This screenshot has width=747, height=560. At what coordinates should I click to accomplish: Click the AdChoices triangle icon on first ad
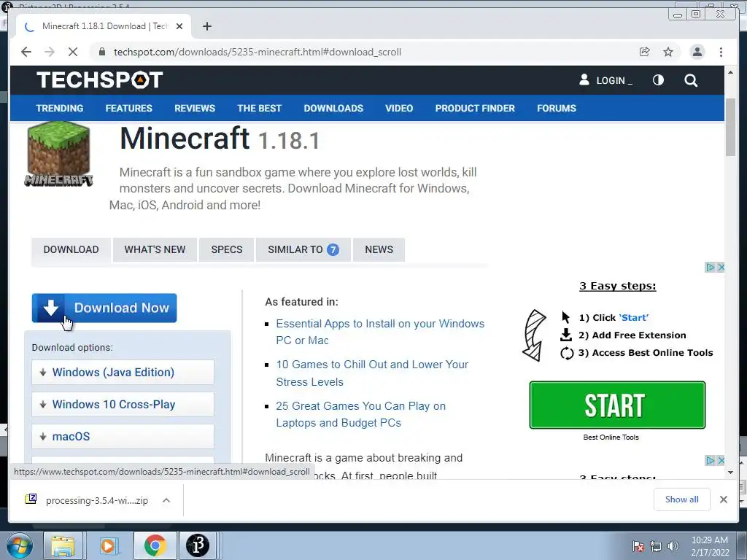pos(711,267)
